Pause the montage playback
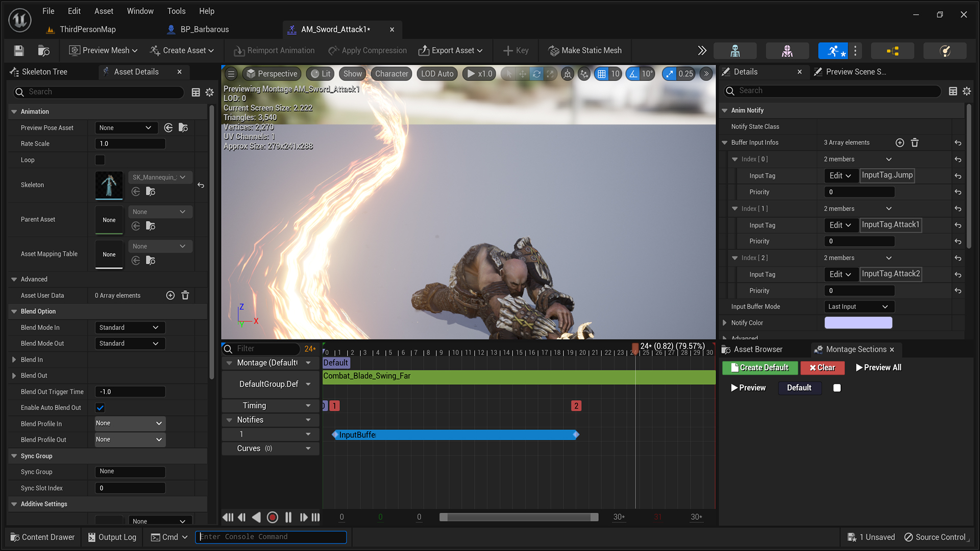 [288, 517]
